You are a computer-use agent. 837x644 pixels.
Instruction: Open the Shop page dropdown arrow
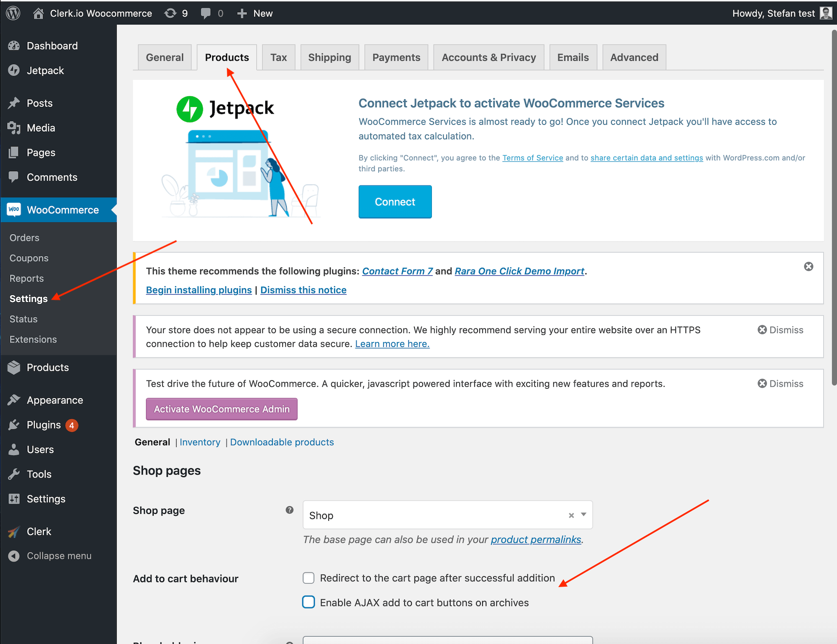point(583,515)
